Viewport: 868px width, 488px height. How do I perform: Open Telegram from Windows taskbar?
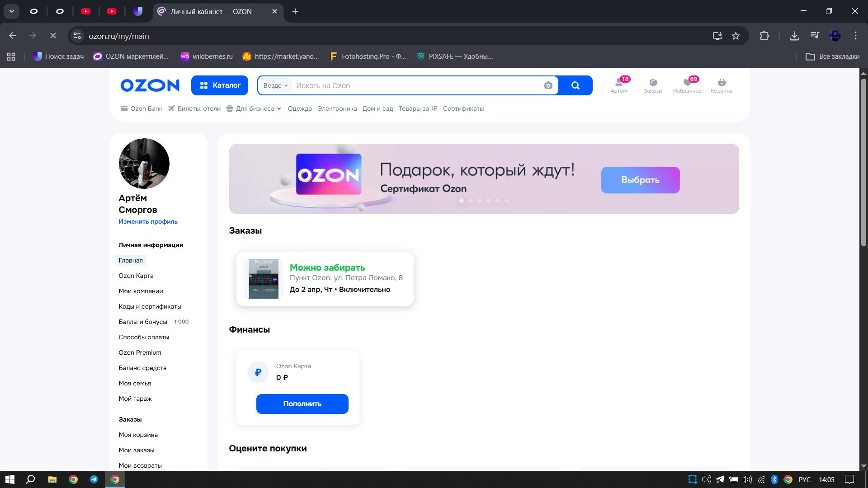tap(94, 479)
